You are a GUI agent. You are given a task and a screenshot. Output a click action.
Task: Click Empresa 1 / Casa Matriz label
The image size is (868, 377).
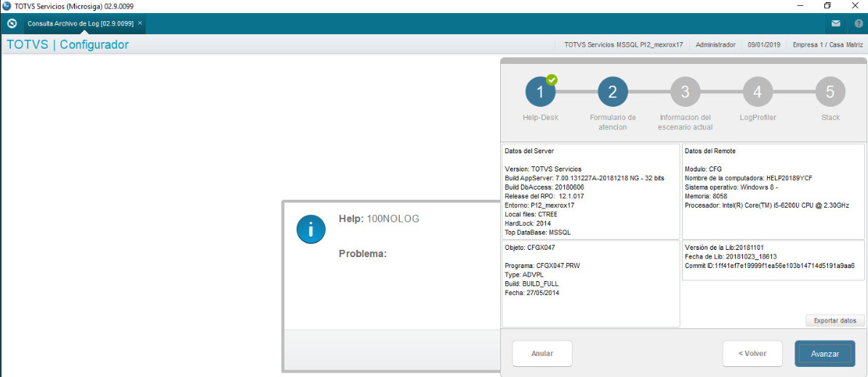(x=828, y=45)
